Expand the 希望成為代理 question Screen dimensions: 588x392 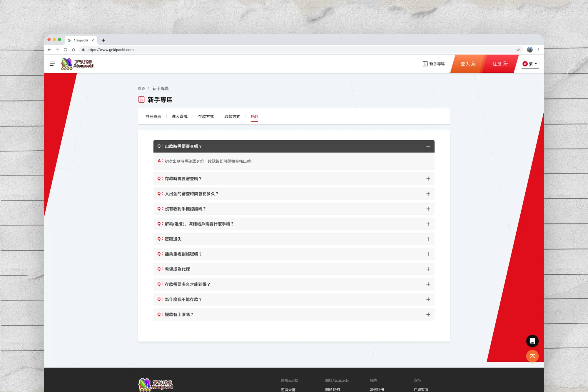pos(294,269)
